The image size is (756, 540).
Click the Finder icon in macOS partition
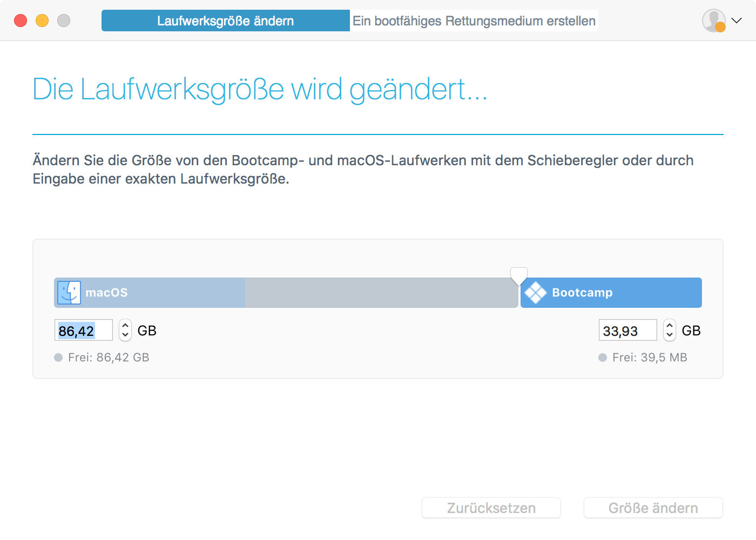coord(69,293)
